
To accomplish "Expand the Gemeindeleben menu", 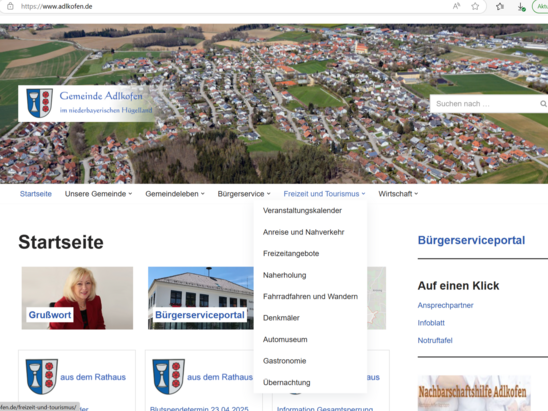I will tap(175, 194).
